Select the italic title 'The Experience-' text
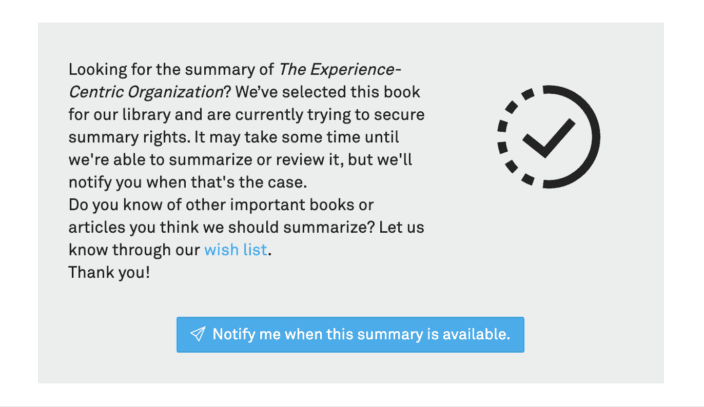Viewport: 704px width, 407px height. pos(339,69)
